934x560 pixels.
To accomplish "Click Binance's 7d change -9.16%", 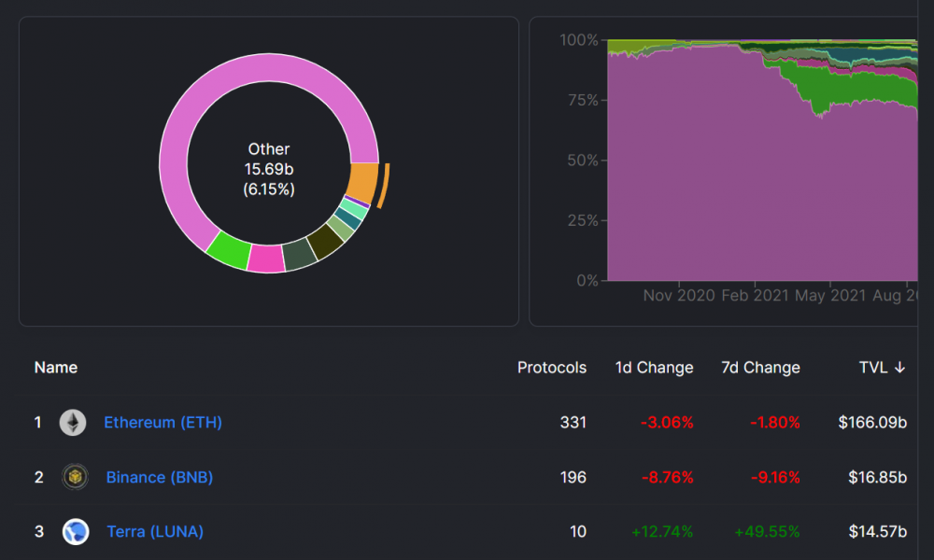I will (774, 477).
